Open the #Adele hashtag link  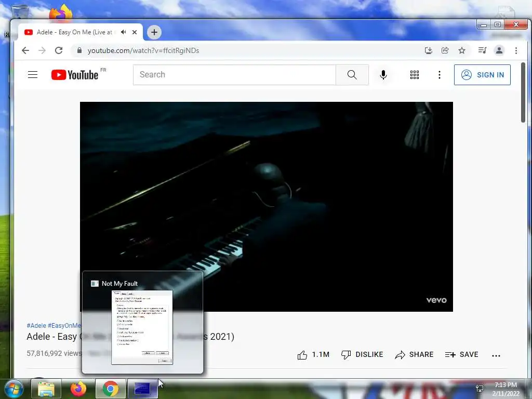(x=36, y=325)
